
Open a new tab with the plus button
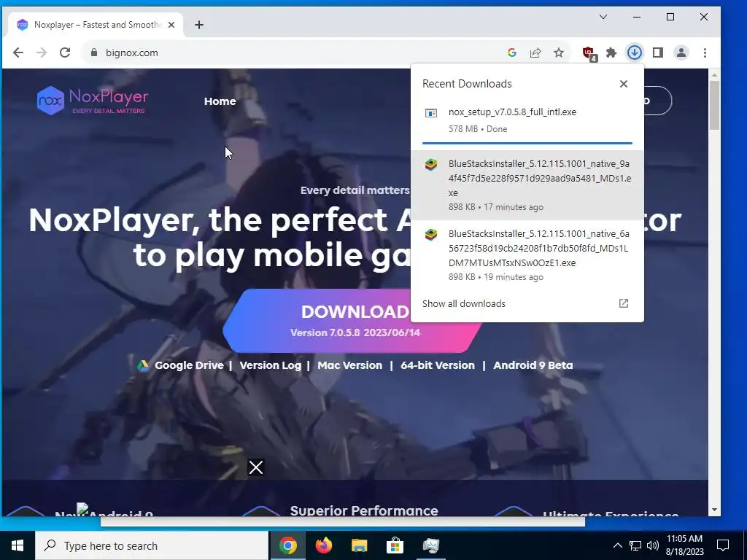click(199, 25)
